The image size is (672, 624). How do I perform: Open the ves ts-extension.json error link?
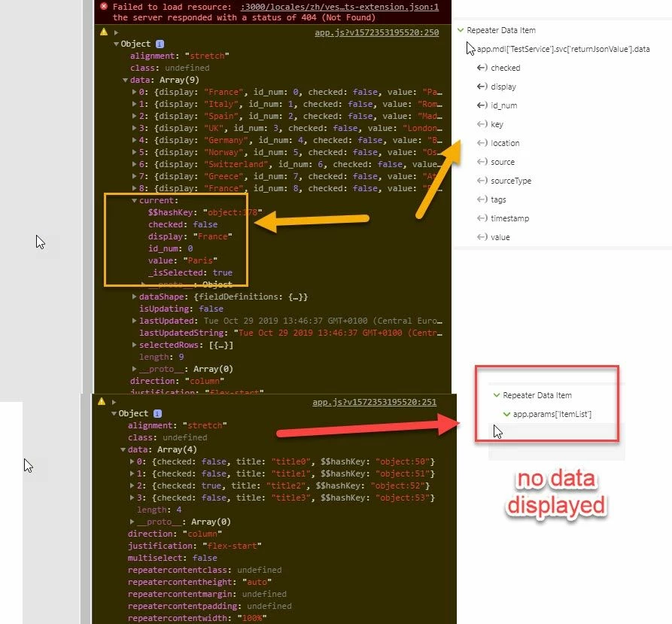point(339,7)
